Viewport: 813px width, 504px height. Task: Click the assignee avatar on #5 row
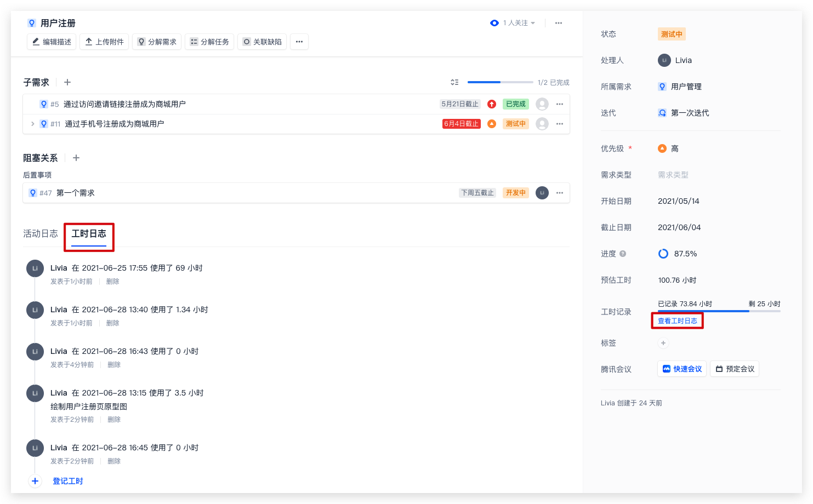pos(542,104)
